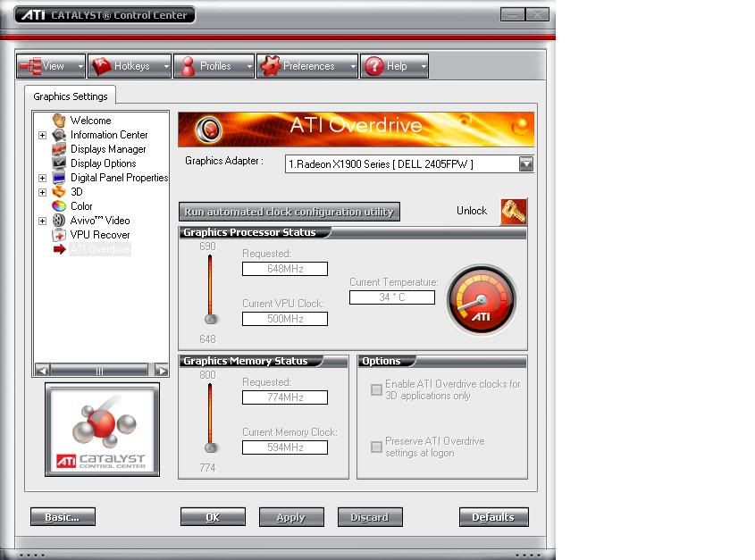This screenshot has width=755, height=560.
Task: Open the Hotkeys dropdown arrow
Action: (166, 66)
